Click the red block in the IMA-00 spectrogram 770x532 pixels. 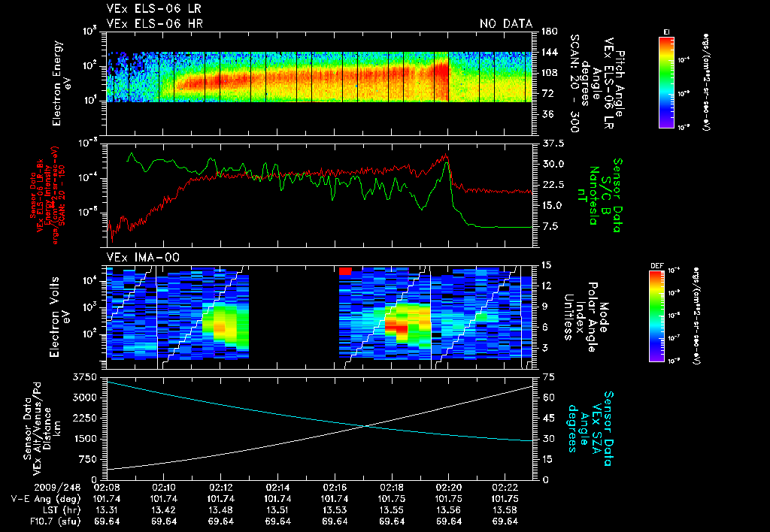coord(345,271)
